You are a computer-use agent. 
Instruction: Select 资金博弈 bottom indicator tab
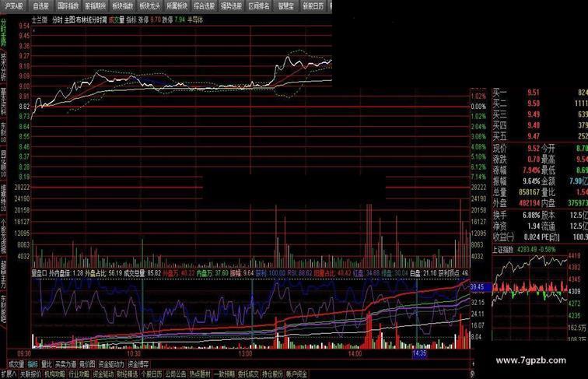pyautogui.click(x=138, y=364)
